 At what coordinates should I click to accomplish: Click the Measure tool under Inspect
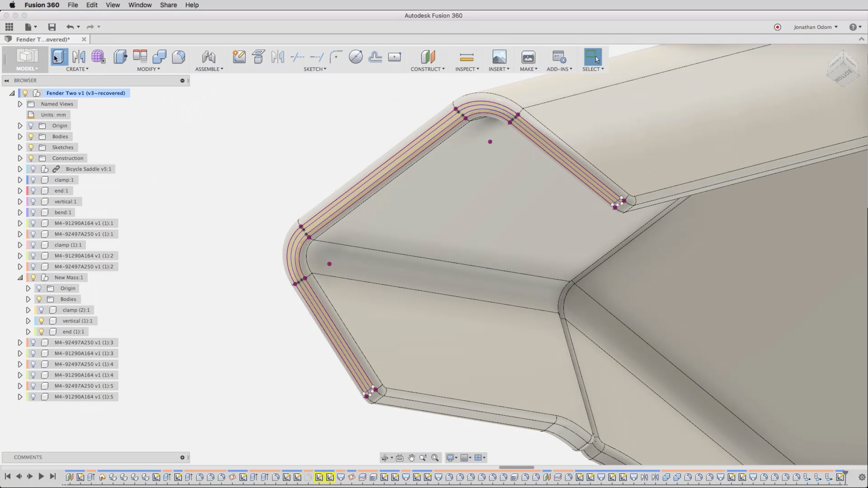tap(467, 57)
